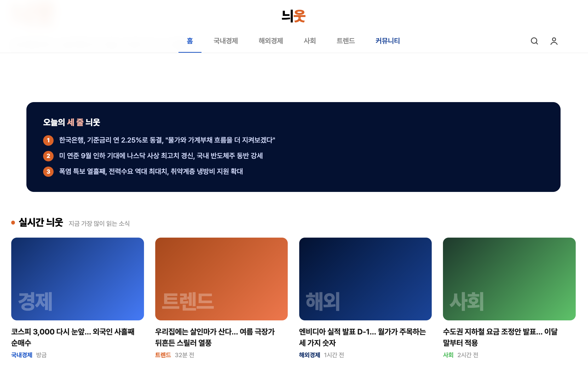This screenshot has height=376, width=588.
Task: Click the 32분 전 timestamp
Action: (185, 355)
